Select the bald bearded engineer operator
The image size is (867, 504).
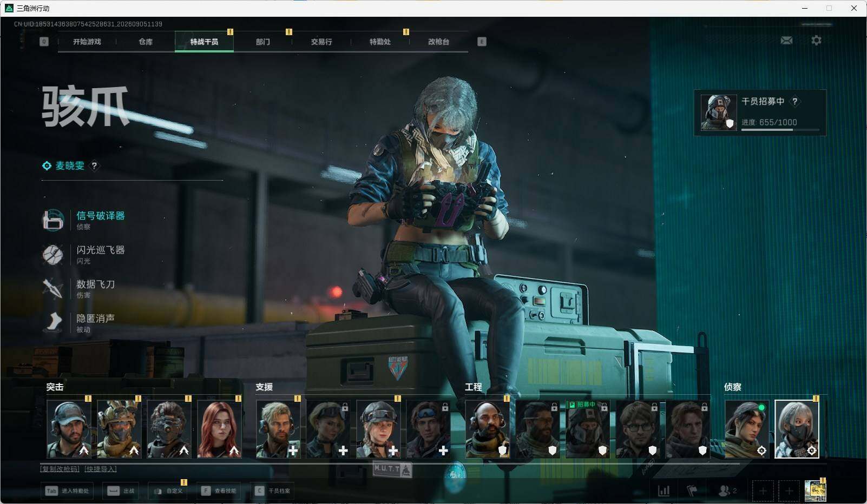coord(488,429)
